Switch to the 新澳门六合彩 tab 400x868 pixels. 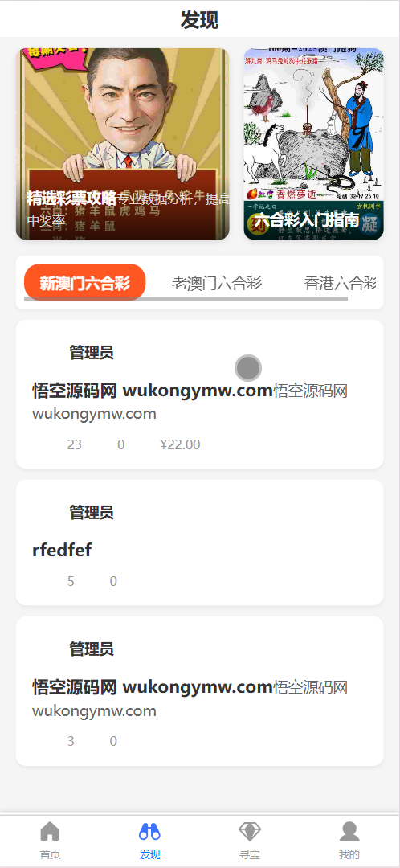pyautogui.click(x=84, y=282)
